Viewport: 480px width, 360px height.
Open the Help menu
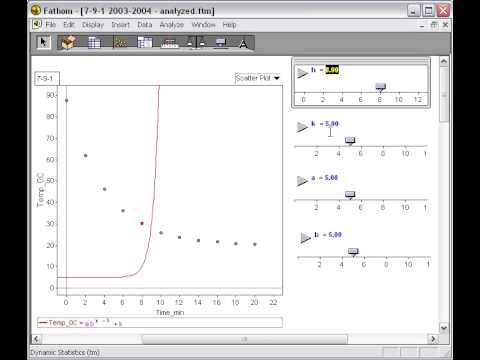click(229, 25)
